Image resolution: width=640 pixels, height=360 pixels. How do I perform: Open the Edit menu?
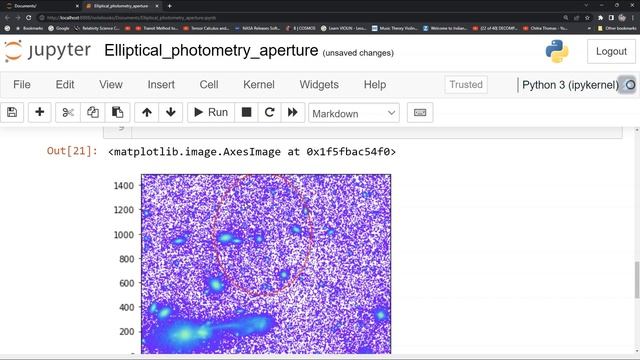point(65,84)
